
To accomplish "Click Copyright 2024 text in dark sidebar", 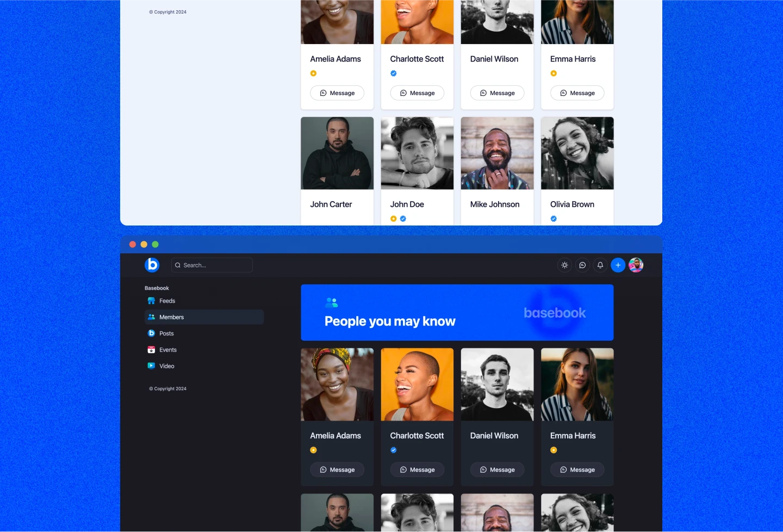I will coord(168,389).
